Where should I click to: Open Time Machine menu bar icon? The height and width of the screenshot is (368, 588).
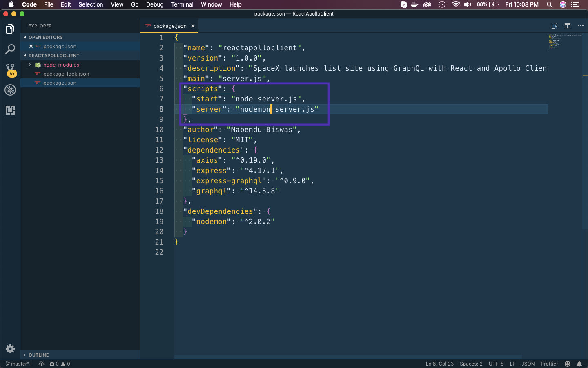[442, 4]
